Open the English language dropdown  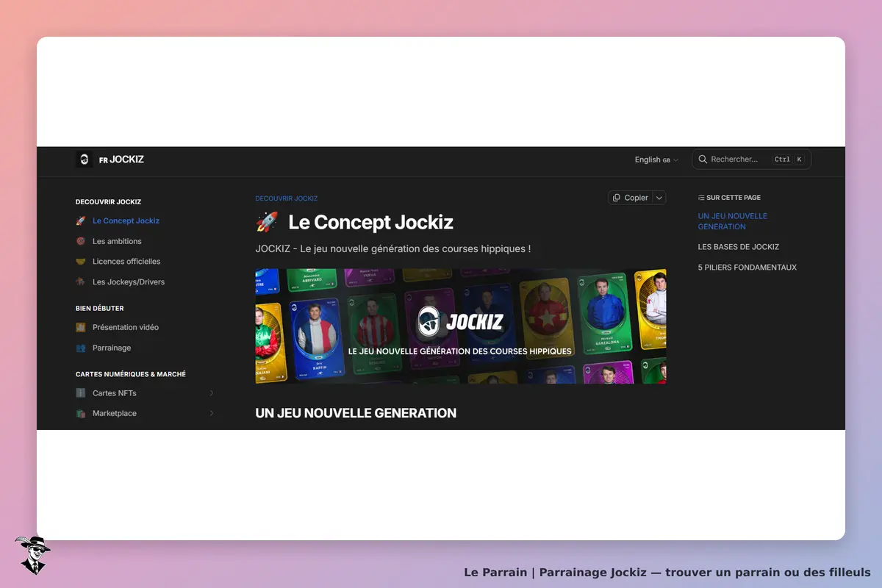coord(656,159)
